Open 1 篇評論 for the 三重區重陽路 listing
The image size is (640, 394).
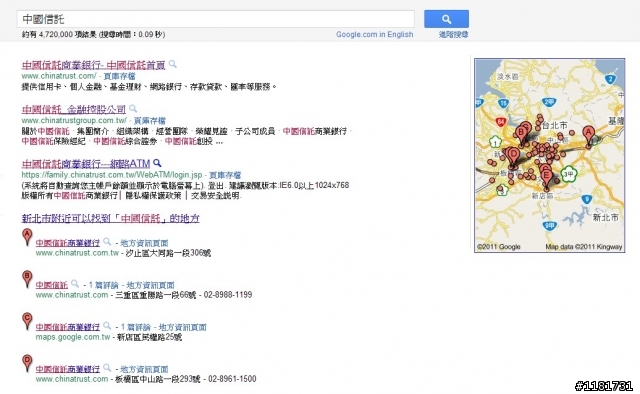tap(103, 285)
